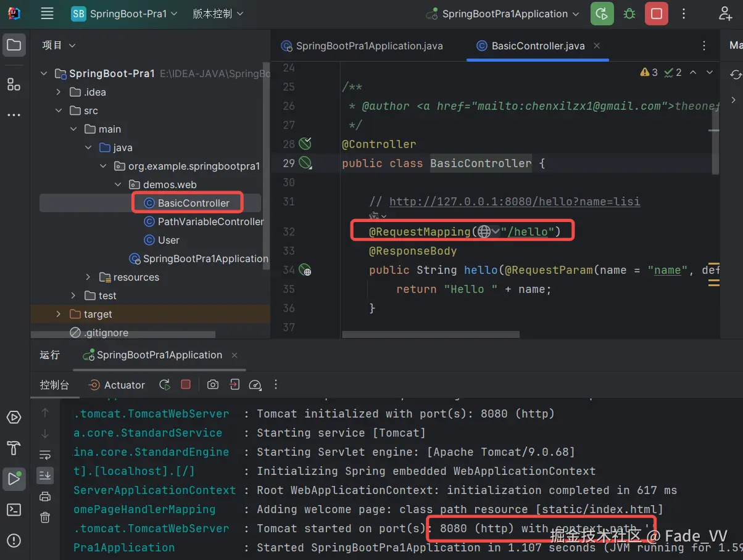743x560 pixels.
Task: Select PathVariableController in project tree
Action: click(x=203, y=221)
